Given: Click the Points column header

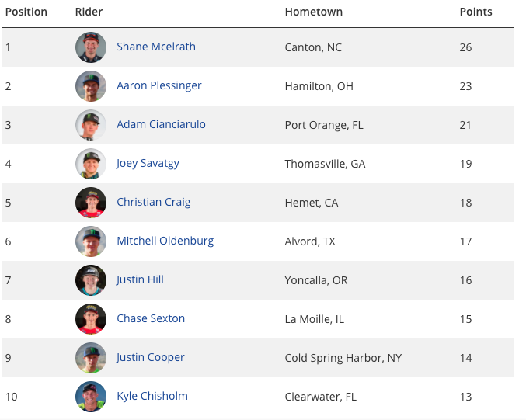Looking at the screenshot, I should coord(475,12).
